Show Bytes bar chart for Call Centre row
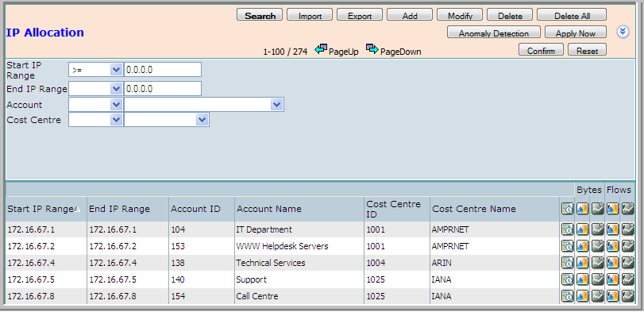 (582, 296)
